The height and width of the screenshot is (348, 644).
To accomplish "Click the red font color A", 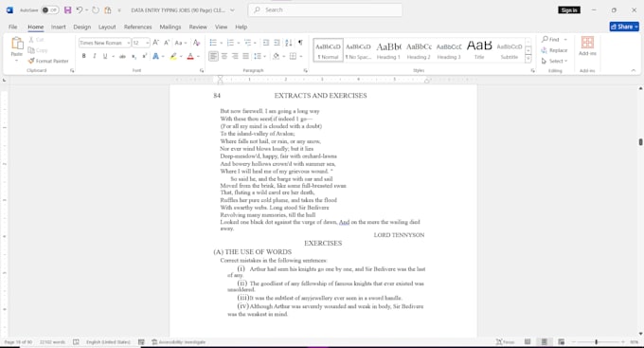I will pos(190,56).
